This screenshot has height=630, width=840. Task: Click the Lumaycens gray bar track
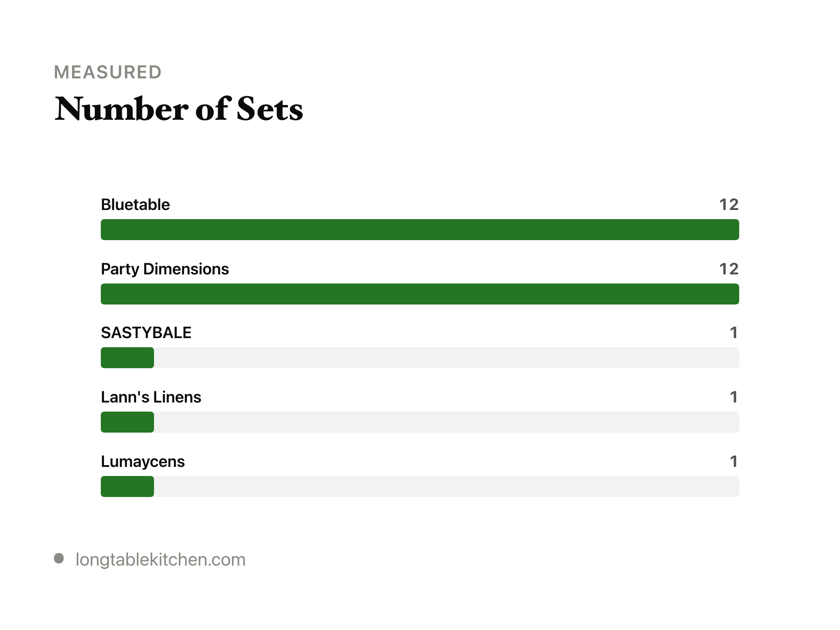[420, 486]
